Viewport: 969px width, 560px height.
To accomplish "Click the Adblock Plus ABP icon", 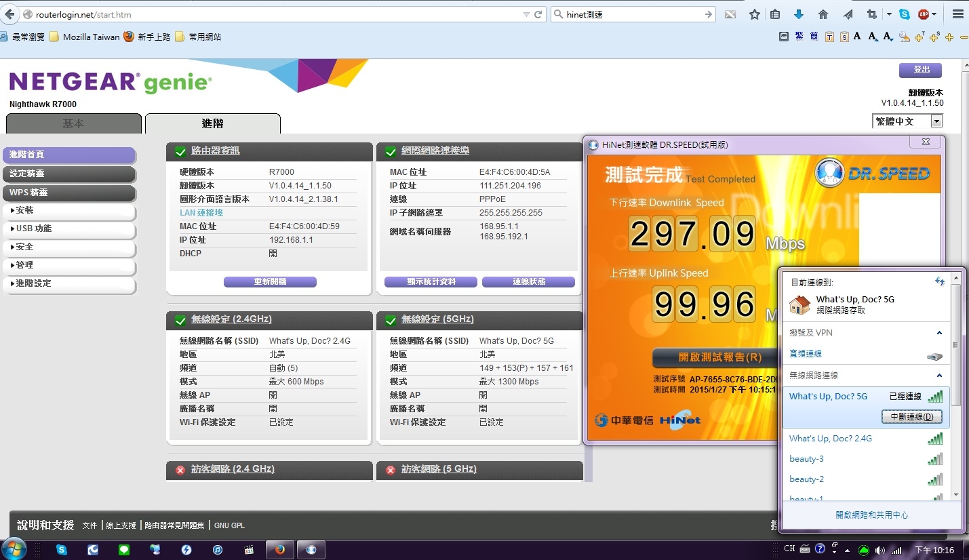I will pyautogui.click(x=924, y=14).
